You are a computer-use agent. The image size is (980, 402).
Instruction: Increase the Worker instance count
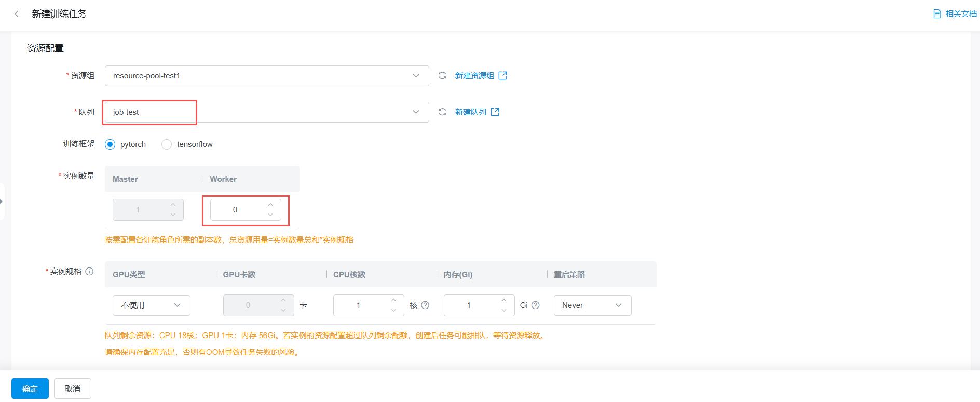click(x=270, y=205)
